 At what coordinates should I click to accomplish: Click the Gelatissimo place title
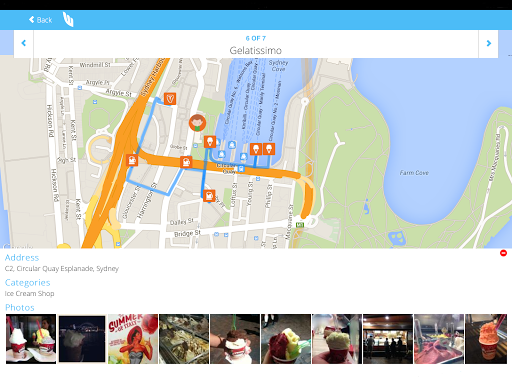(x=256, y=50)
